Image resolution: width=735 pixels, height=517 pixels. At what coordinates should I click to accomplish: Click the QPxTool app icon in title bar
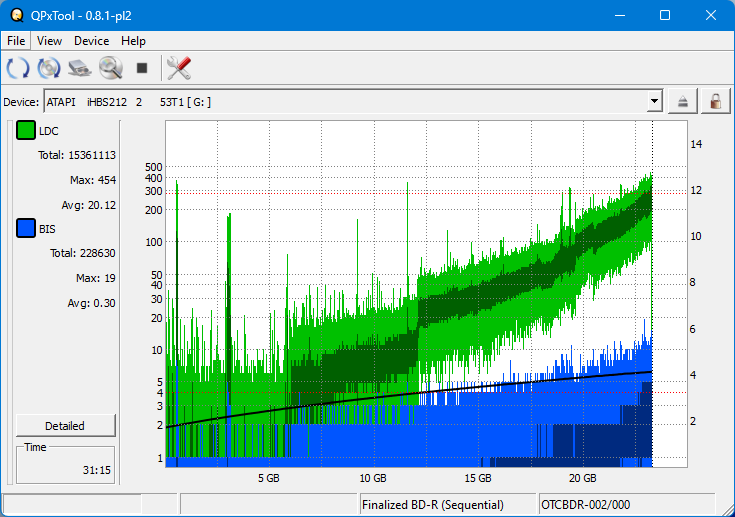[17, 15]
